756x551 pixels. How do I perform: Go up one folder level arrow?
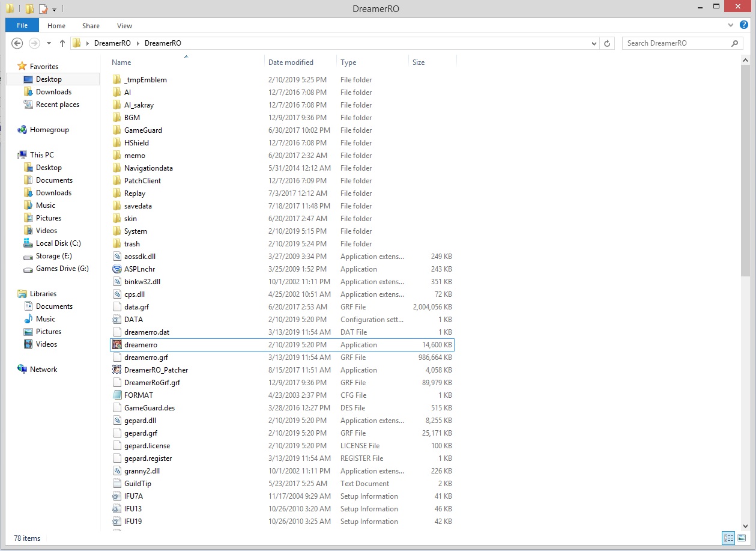click(62, 43)
